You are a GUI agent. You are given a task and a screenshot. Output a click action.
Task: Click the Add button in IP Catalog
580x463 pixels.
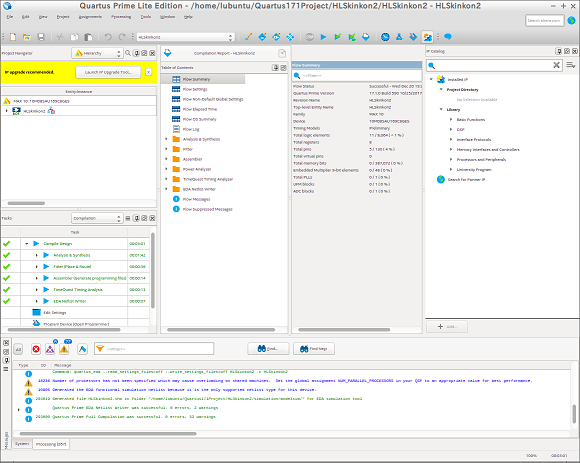pos(447,327)
